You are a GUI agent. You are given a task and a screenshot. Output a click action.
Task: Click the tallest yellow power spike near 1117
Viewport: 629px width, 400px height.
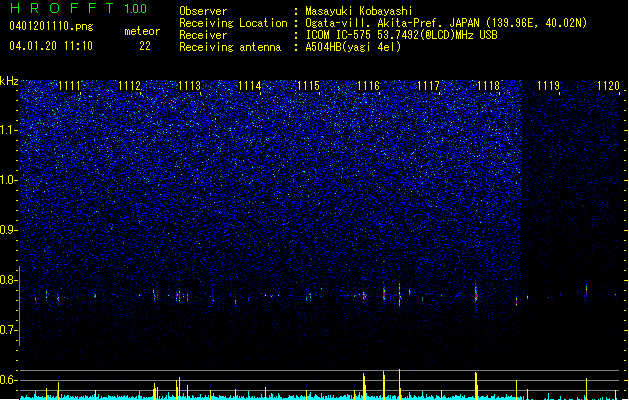pyautogui.click(x=400, y=384)
